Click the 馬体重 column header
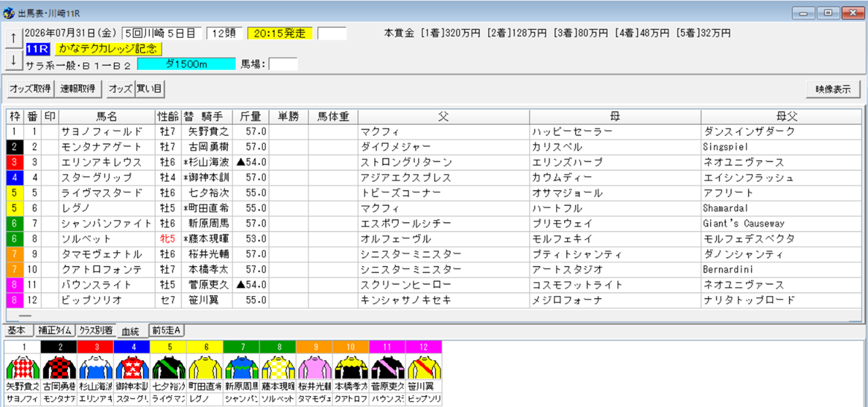Viewport: 868px width, 407px height. tap(333, 116)
